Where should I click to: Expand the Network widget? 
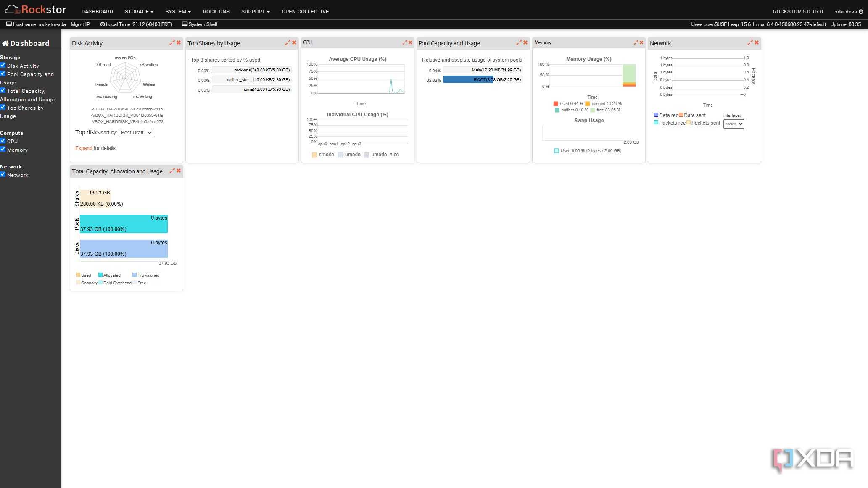coord(750,42)
